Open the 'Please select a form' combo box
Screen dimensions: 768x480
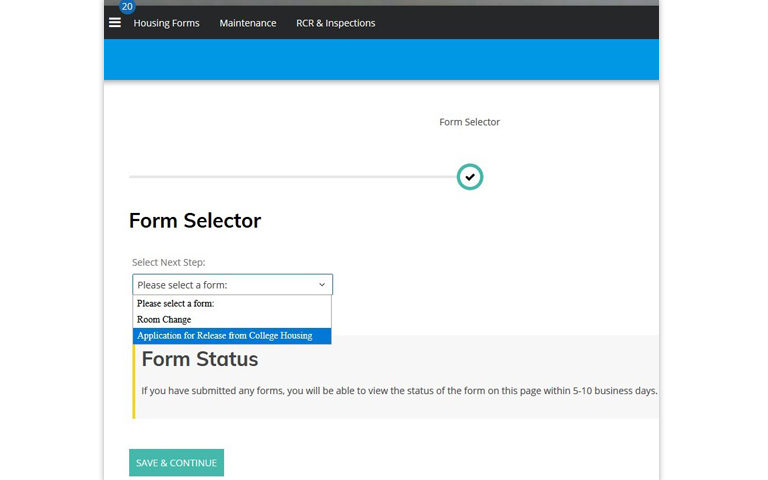tap(232, 285)
